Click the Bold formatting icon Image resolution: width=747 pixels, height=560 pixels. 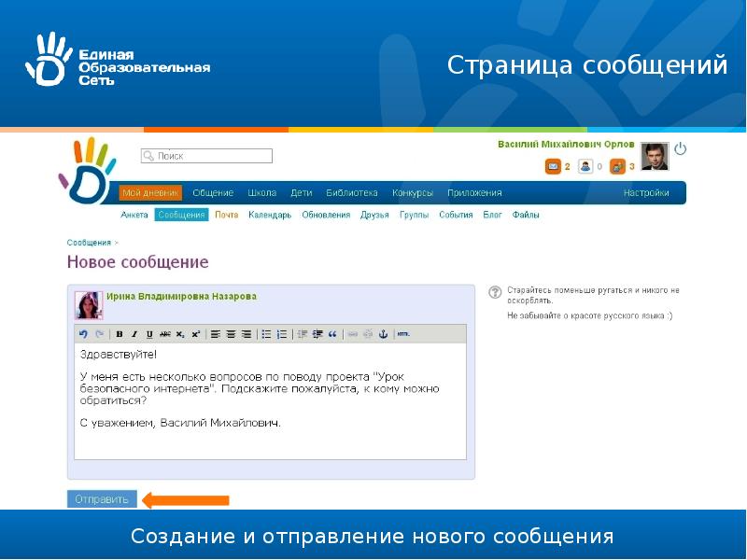pos(120,333)
